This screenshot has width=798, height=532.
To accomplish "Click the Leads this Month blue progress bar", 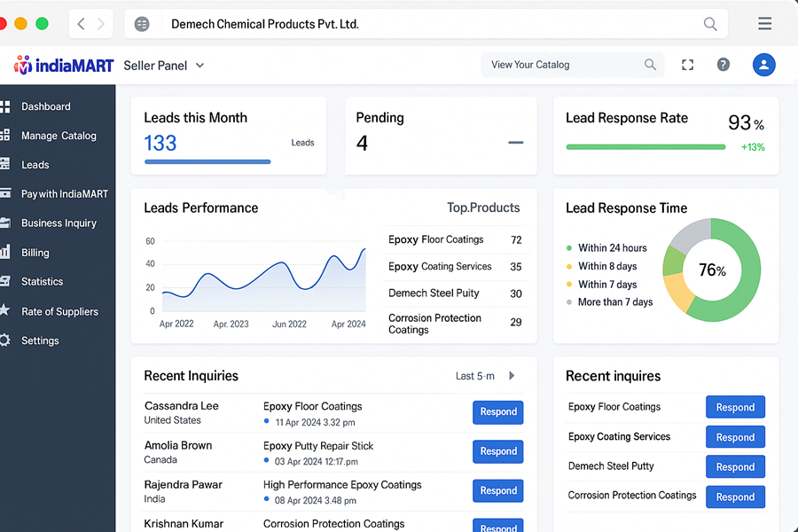I will click(x=207, y=162).
